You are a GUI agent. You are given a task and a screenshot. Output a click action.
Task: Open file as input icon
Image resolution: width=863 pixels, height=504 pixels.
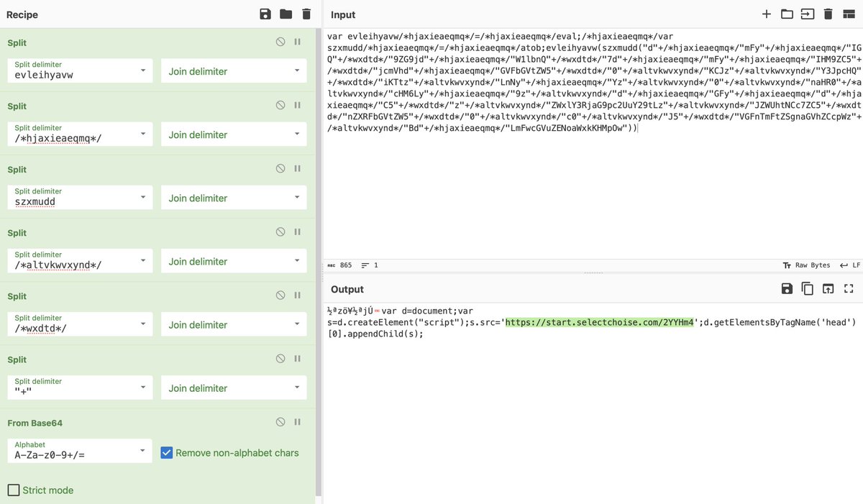(808, 14)
